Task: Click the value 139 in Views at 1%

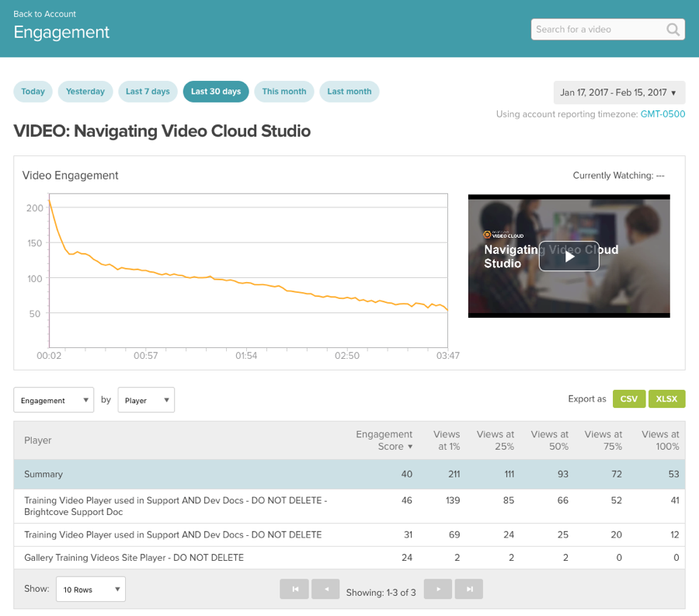Action: [x=453, y=500]
